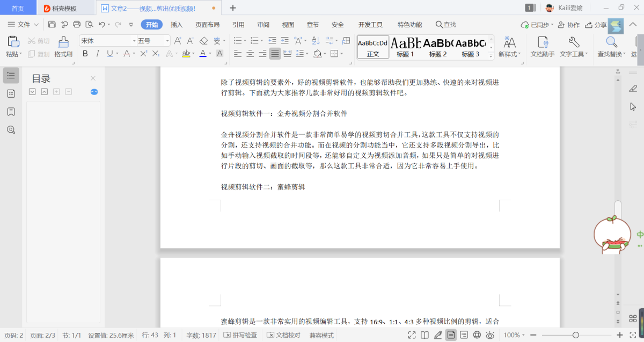Screen dimensions: 644x342
Task: Click the bookmark icon in left sidebar
Action: pos(11,112)
